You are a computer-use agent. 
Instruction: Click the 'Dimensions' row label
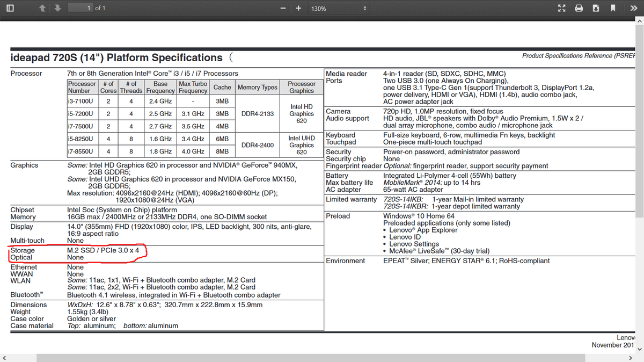click(x=28, y=305)
